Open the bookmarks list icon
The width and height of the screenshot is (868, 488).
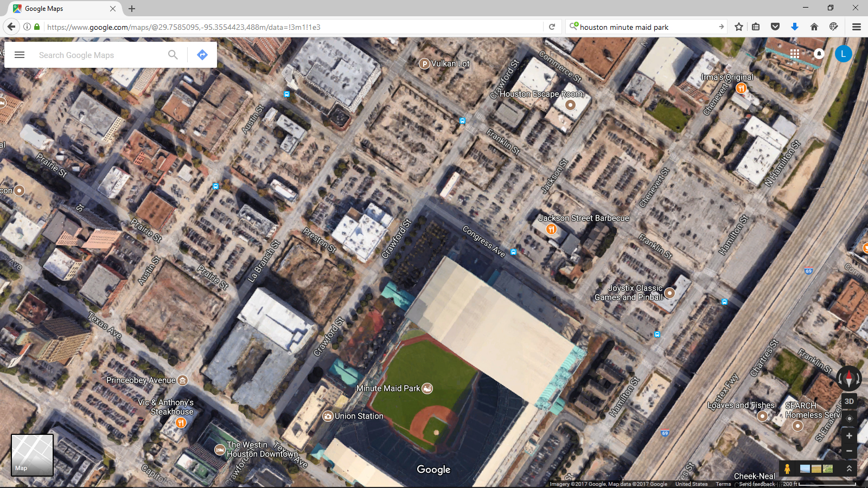(756, 27)
